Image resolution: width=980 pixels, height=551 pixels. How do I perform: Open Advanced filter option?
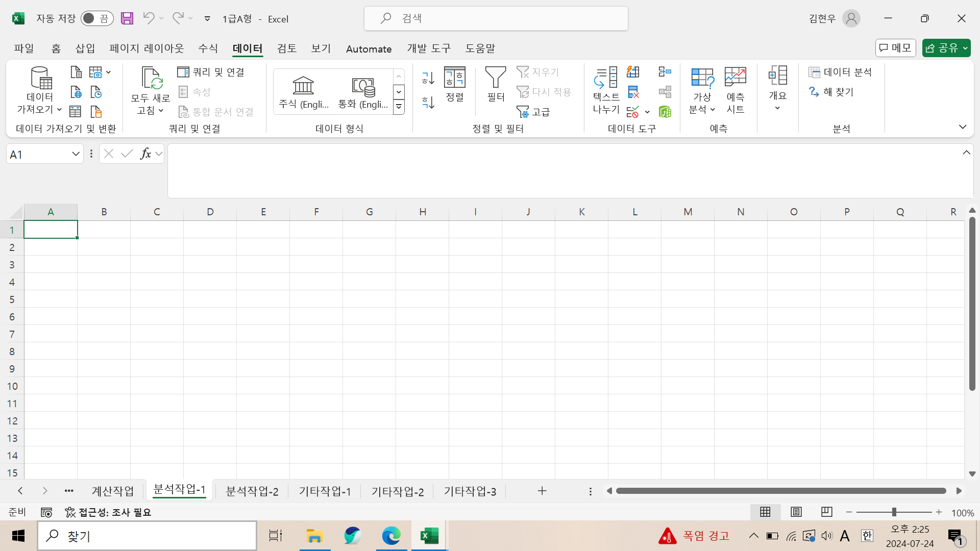[x=534, y=112]
